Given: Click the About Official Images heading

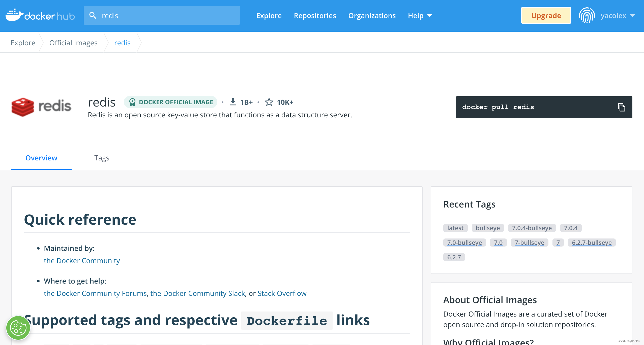Looking at the screenshot, I should tap(490, 300).
